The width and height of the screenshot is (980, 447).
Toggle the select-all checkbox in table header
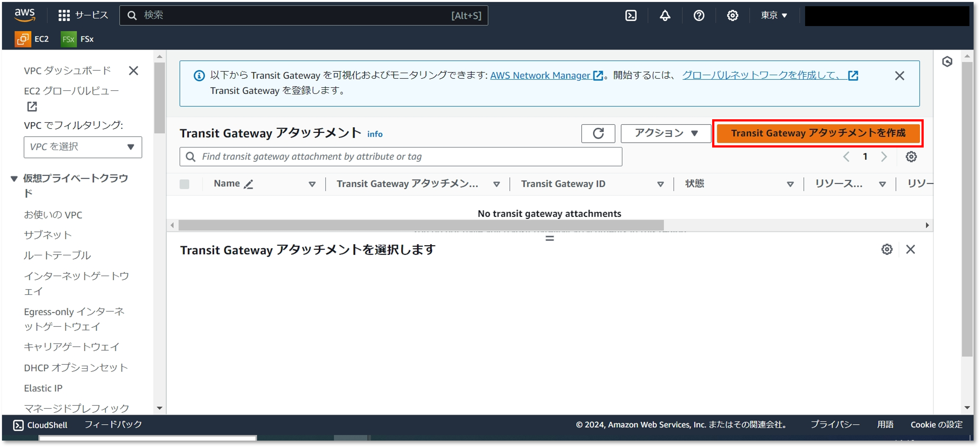[x=185, y=184]
